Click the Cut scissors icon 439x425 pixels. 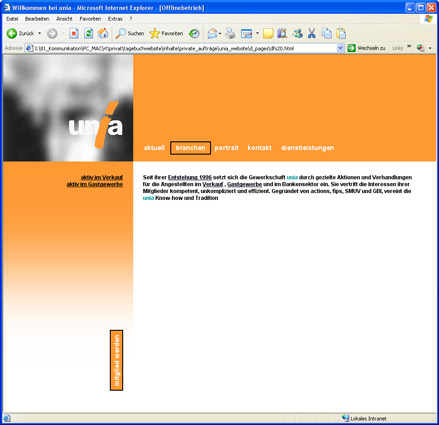pos(312,33)
